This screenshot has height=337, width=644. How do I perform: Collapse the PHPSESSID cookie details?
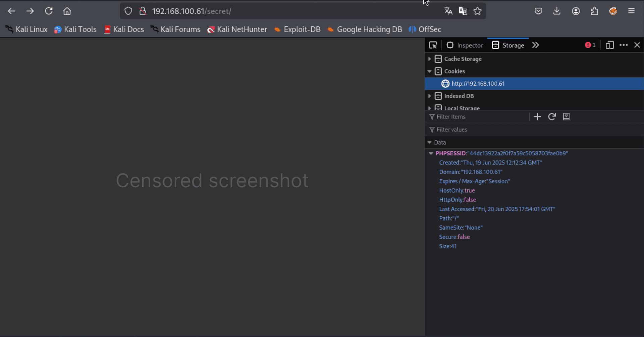pyautogui.click(x=431, y=153)
